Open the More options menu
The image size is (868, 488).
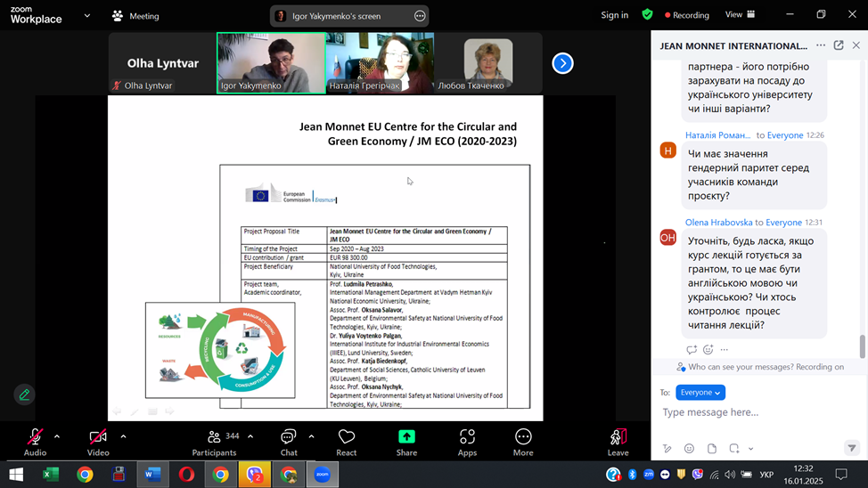tap(523, 437)
